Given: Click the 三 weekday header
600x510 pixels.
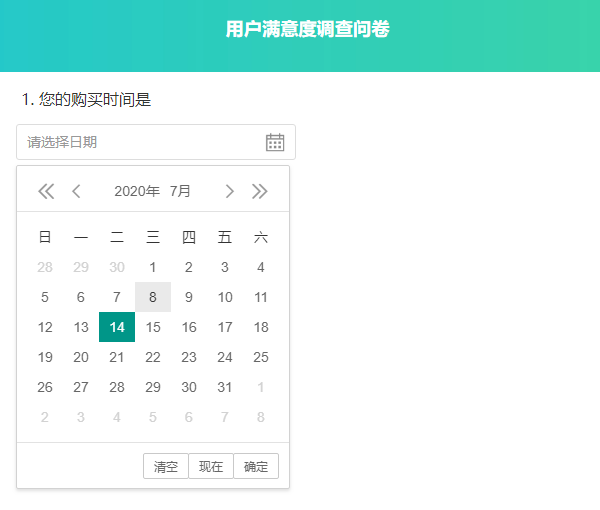Looking at the screenshot, I should pos(153,237).
